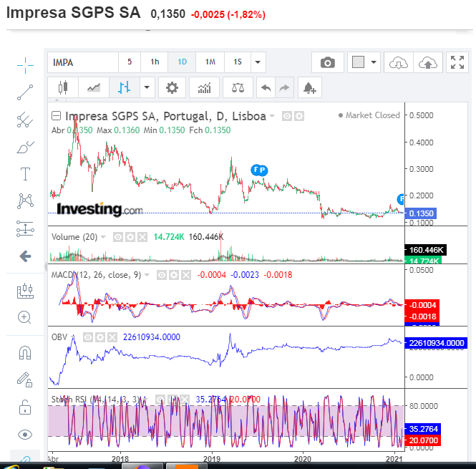476x469 pixels.
Task: Create a price alert bell icon
Action: pos(310,87)
